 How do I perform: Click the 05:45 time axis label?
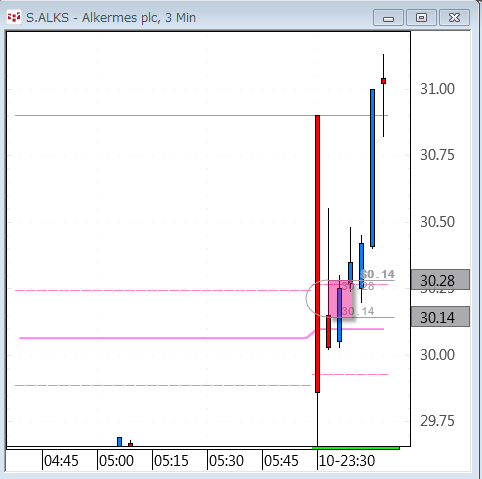281,461
